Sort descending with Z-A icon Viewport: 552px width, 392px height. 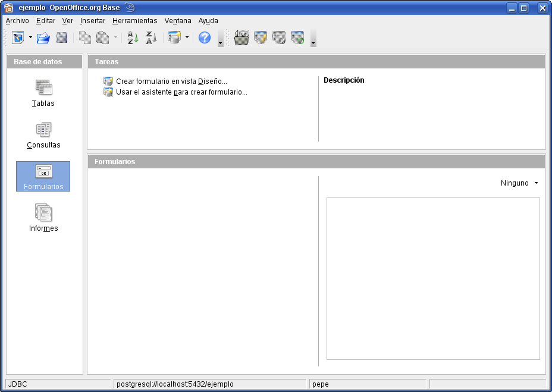pos(151,37)
